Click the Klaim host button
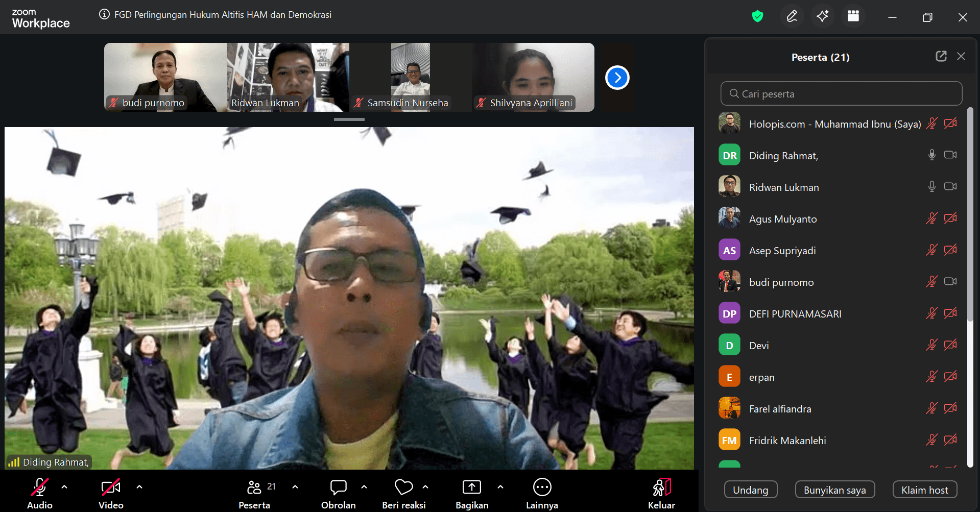Viewport: 980px width, 512px height. click(x=924, y=490)
